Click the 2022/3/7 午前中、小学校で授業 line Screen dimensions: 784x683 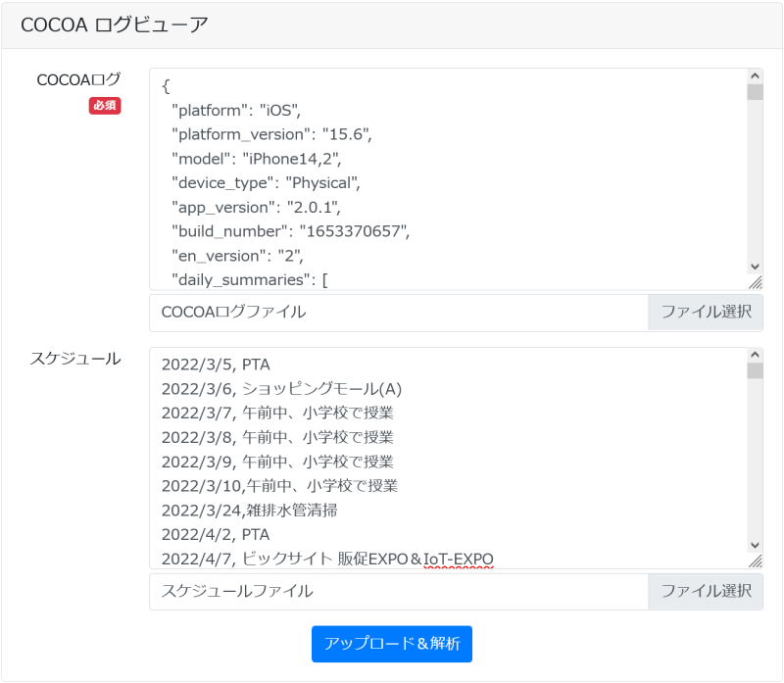tap(277, 413)
